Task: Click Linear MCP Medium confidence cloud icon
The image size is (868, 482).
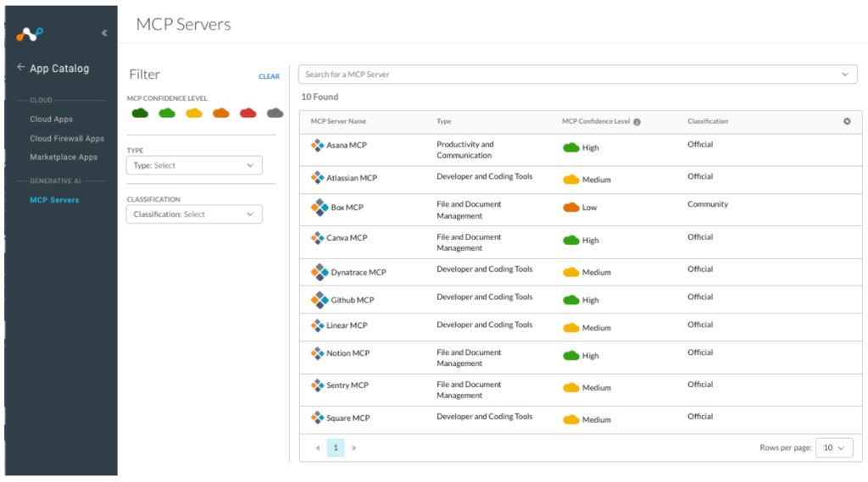Action: (570, 328)
